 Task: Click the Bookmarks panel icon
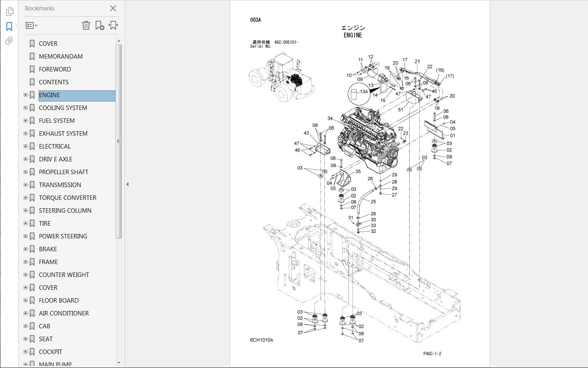click(x=9, y=26)
